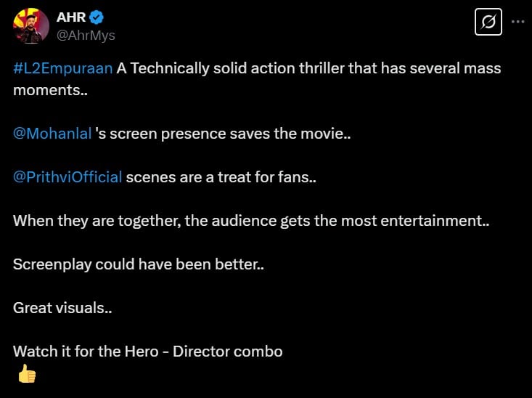Open the #L2Empuraan hashtag
532x398 pixels.
point(62,68)
